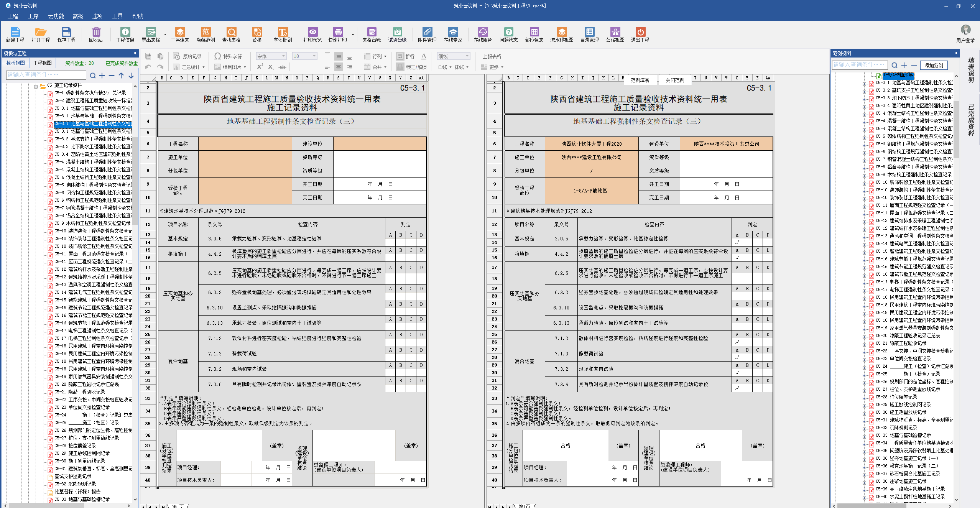
Task: Open the 云功能 menu
Action: [56, 16]
